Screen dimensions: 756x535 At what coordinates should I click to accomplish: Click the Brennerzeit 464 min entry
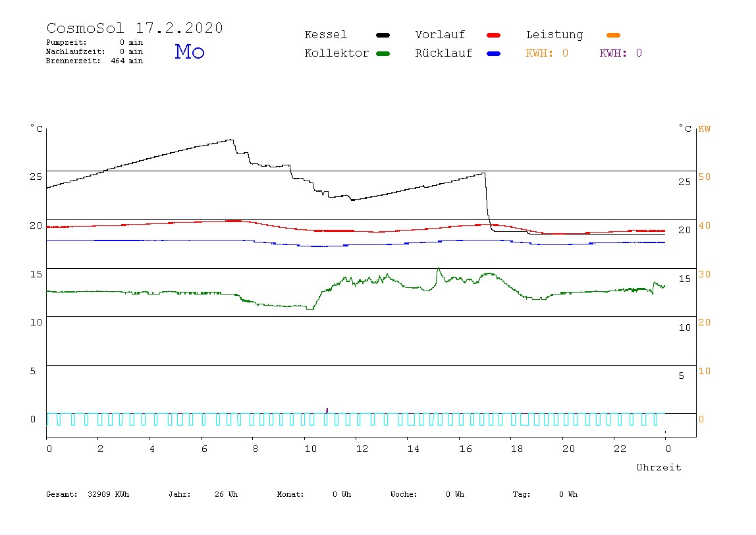point(95,61)
